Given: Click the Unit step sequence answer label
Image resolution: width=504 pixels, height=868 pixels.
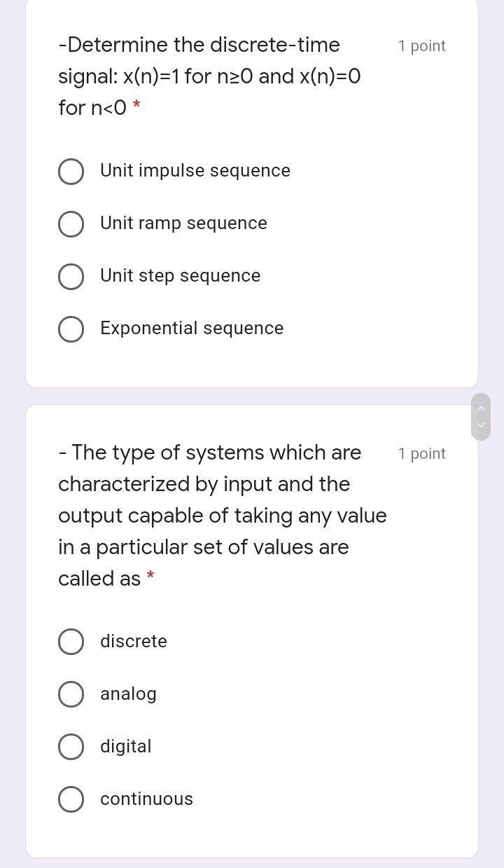Looking at the screenshot, I should pos(181,275).
